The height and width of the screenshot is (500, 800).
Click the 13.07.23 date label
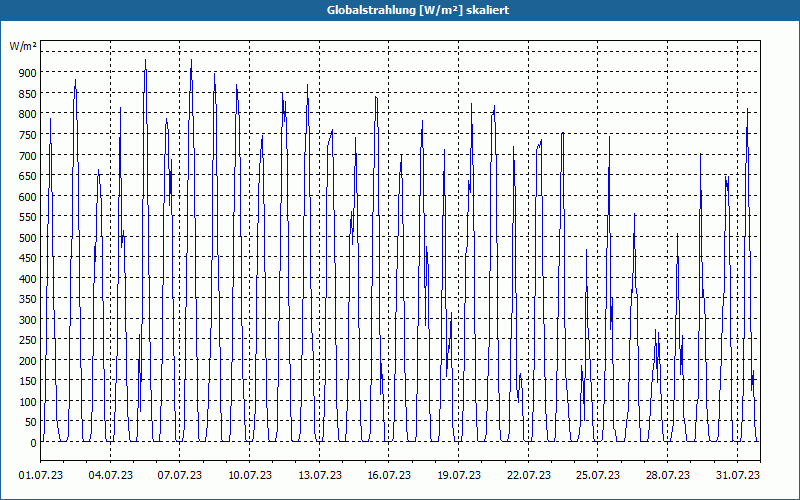[319, 475]
